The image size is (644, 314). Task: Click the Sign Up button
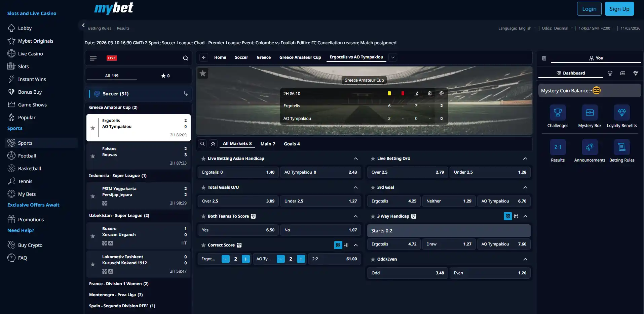619,9
